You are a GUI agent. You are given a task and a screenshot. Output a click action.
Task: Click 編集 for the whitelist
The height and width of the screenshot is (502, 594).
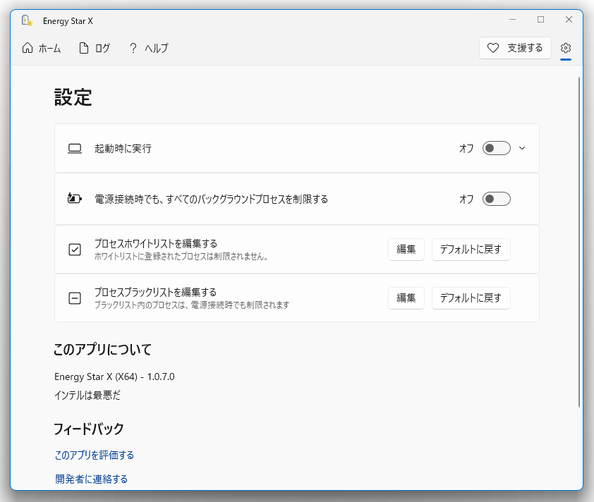point(406,249)
